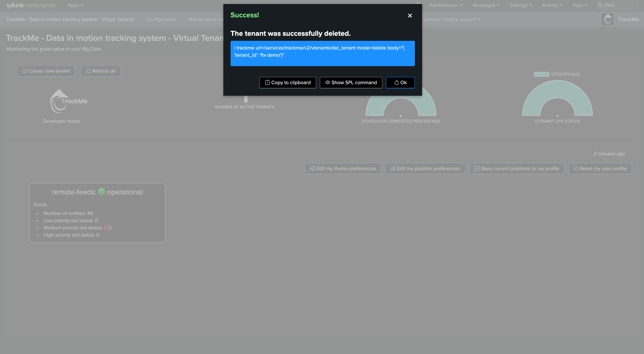
Task: Click the Find search field
Action: coord(617,5)
